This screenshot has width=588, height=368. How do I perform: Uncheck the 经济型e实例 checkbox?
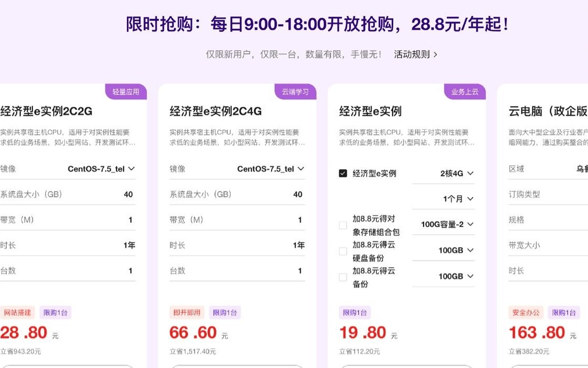[x=343, y=173]
